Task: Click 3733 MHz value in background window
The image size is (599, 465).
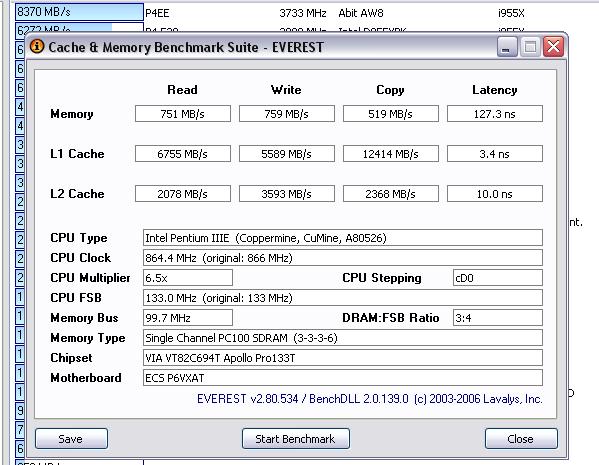Action: coord(303,13)
